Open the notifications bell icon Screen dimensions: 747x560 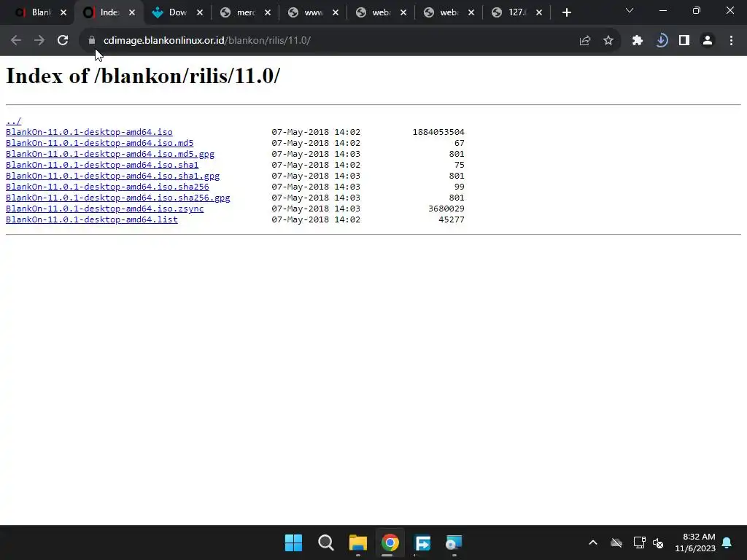point(727,542)
